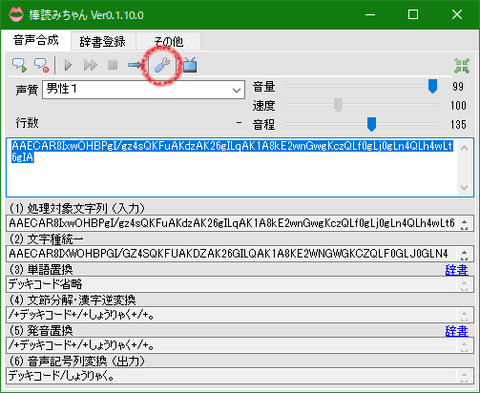Open settings with the wrench icon
480x393 pixels.
[162, 65]
